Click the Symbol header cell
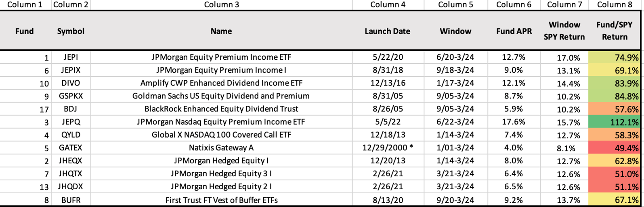644x207 pixels. pos(71,31)
